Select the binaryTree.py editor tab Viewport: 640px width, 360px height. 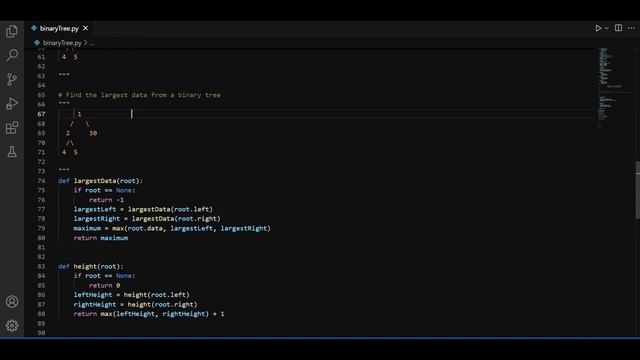click(x=59, y=28)
